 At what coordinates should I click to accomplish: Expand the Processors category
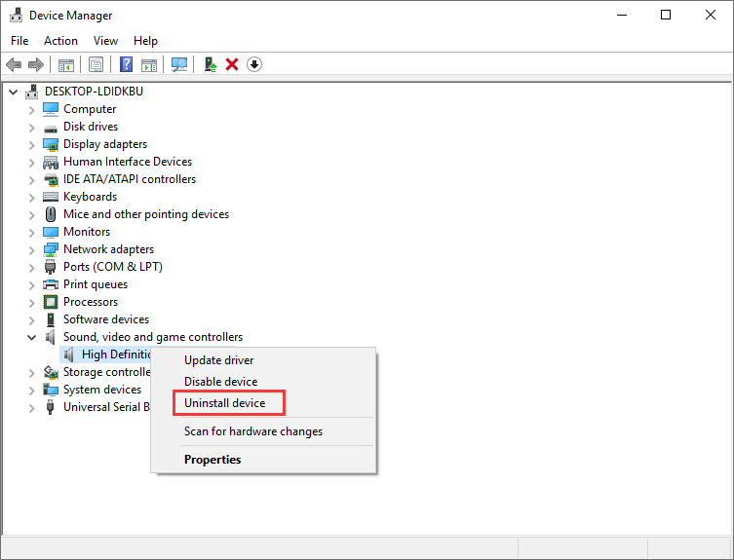point(31,303)
